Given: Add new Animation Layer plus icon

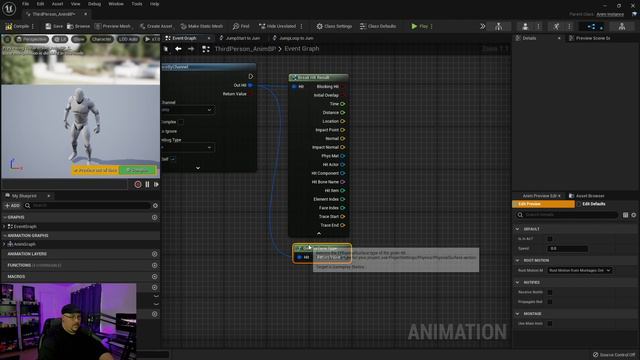Looking at the screenshot, I should coord(155,254).
